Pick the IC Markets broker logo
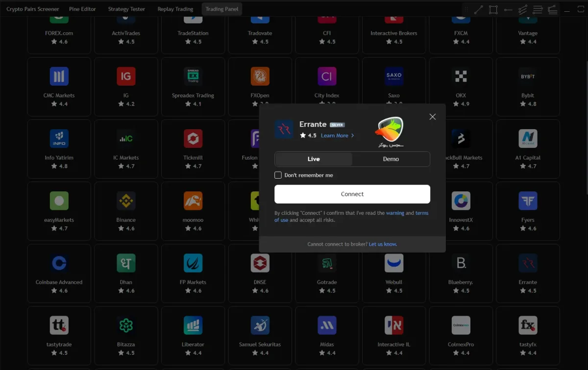Screen dimensions: 588x370 [x=126, y=139]
